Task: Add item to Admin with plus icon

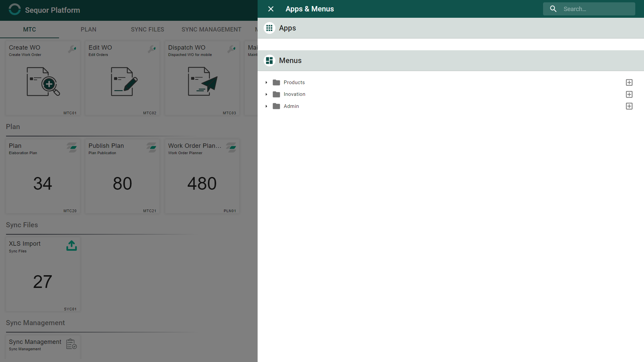Action: pyautogui.click(x=629, y=106)
